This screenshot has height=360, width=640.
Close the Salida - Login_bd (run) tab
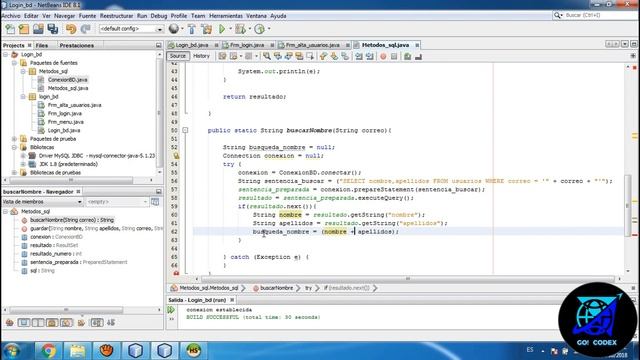232,300
